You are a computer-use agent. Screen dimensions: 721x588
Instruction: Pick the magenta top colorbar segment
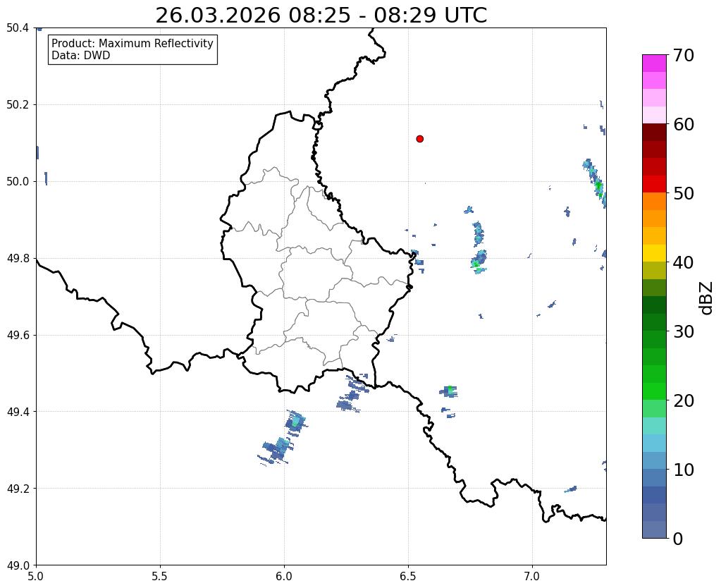[x=654, y=63]
